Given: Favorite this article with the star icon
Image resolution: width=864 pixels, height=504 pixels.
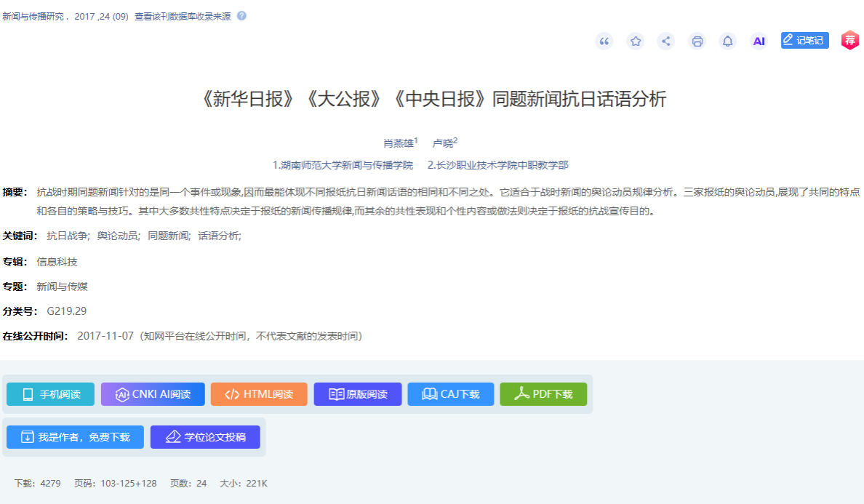Looking at the screenshot, I should [635, 41].
